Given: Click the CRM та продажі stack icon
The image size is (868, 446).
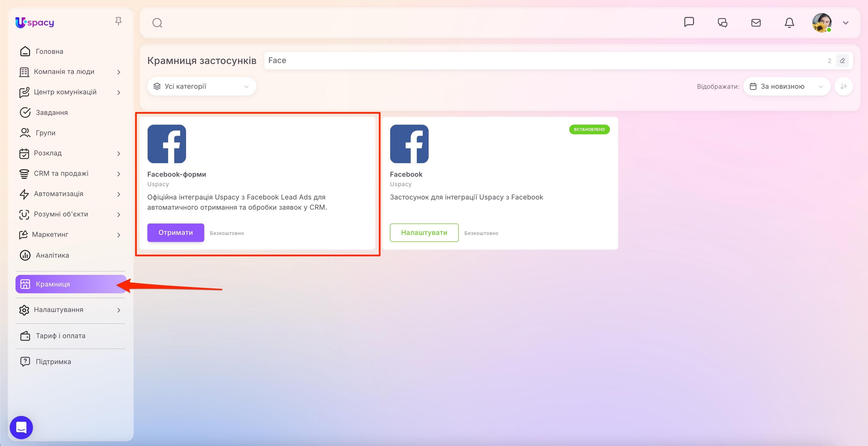Looking at the screenshot, I should [x=24, y=174].
